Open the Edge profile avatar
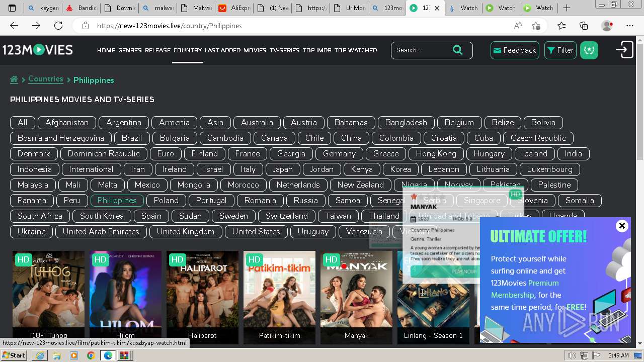The width and height of the screenshot is (644, 362). click(x=607, y=26)
